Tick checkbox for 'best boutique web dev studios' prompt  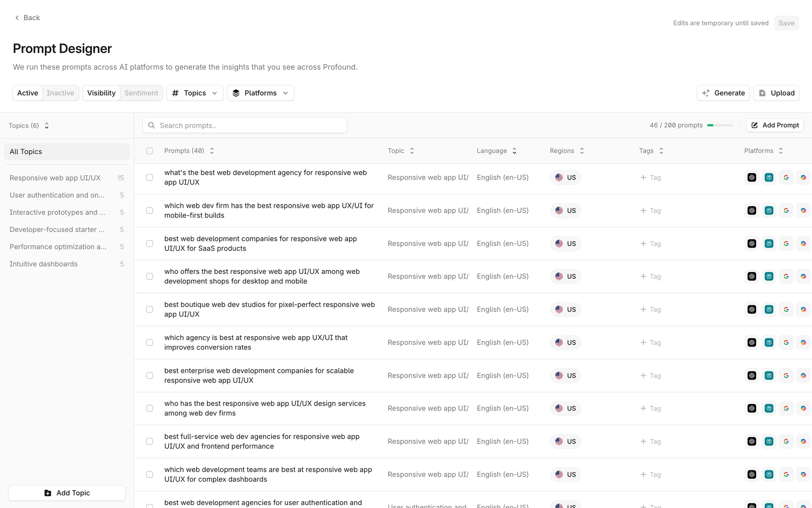click(x=150, y=309)
